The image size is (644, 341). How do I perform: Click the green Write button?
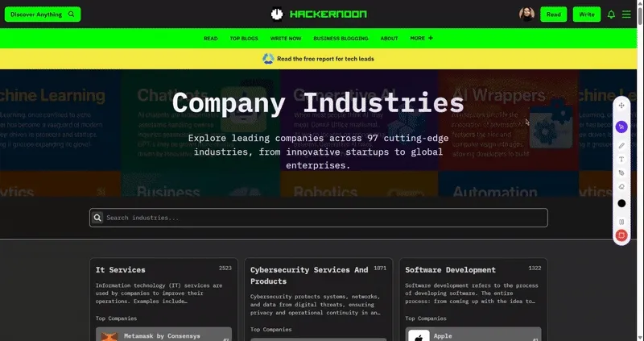pos(587,15)
